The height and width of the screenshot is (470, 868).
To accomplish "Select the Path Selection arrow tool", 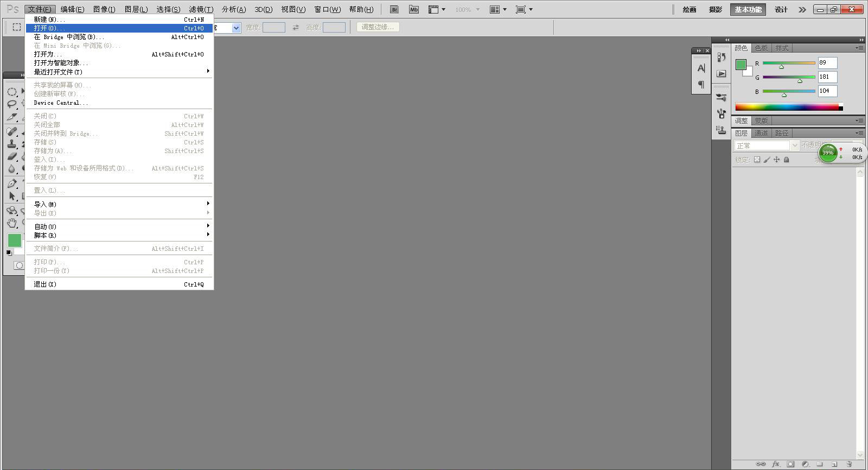I will click(x=12, y=196).
